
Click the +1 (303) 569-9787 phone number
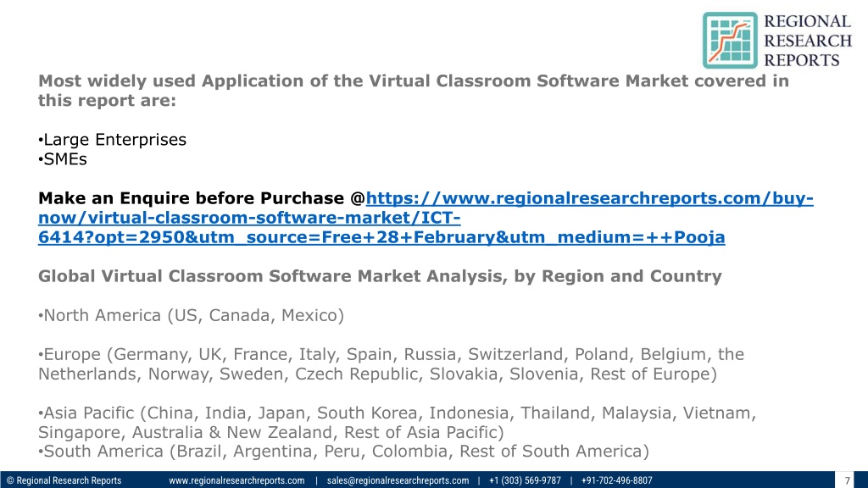tap(525, 480)
